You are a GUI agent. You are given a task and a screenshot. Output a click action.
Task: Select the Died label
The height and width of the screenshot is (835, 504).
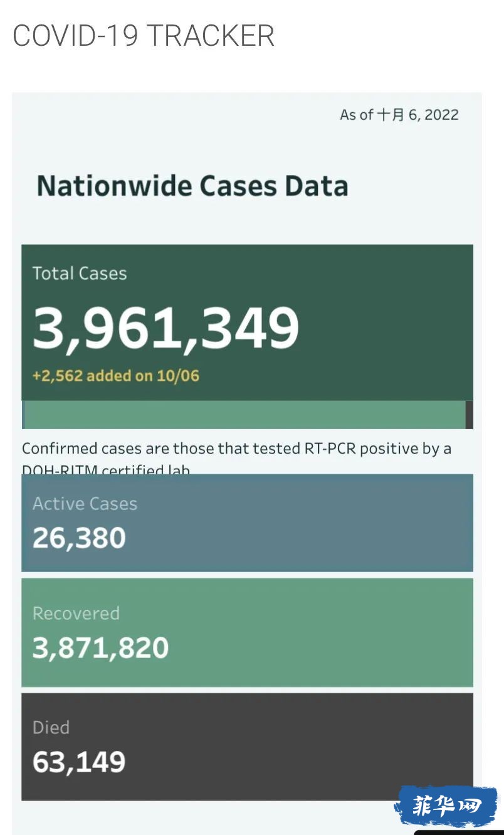[51, 728]
